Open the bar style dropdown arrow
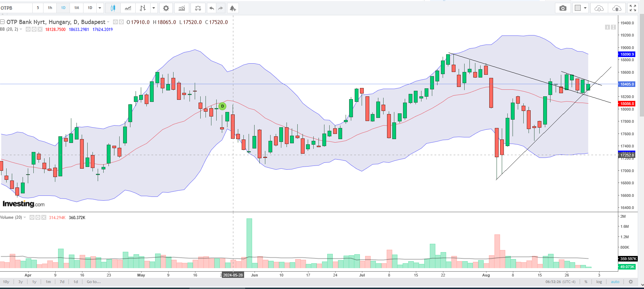The width and height of the screenshot is (644, 289). (x=153, y=8)
